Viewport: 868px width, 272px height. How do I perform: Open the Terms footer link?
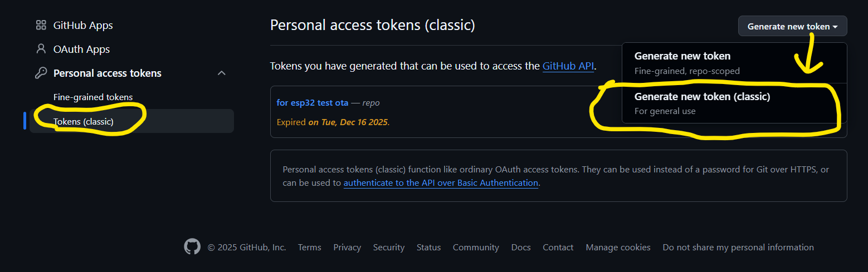(309, 247)
